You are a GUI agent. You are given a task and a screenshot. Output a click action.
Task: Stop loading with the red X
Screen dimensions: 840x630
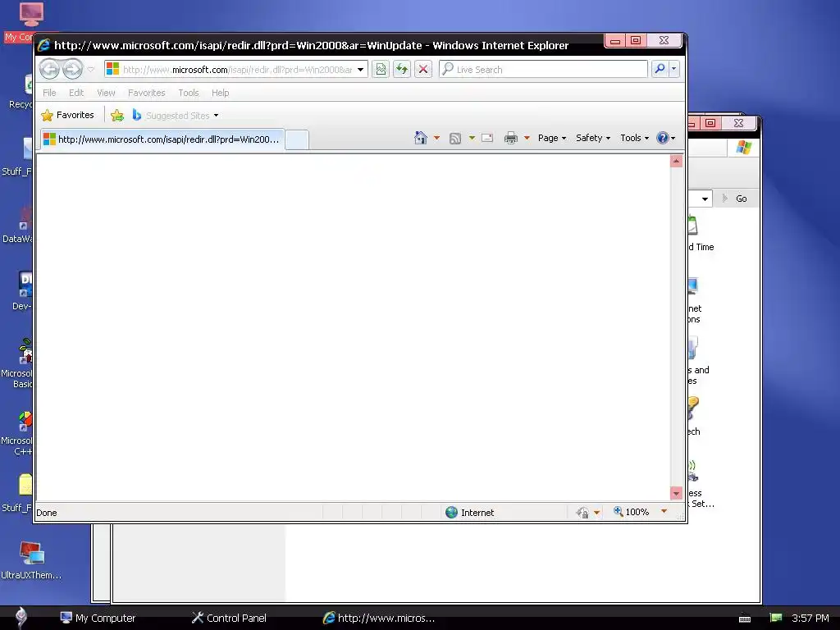[x=423, y=69]
